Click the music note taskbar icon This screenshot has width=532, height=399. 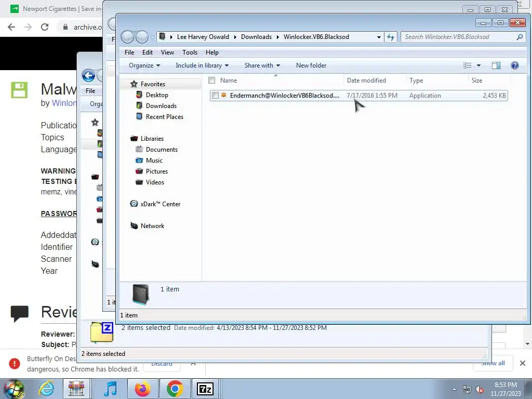point(110,389)
